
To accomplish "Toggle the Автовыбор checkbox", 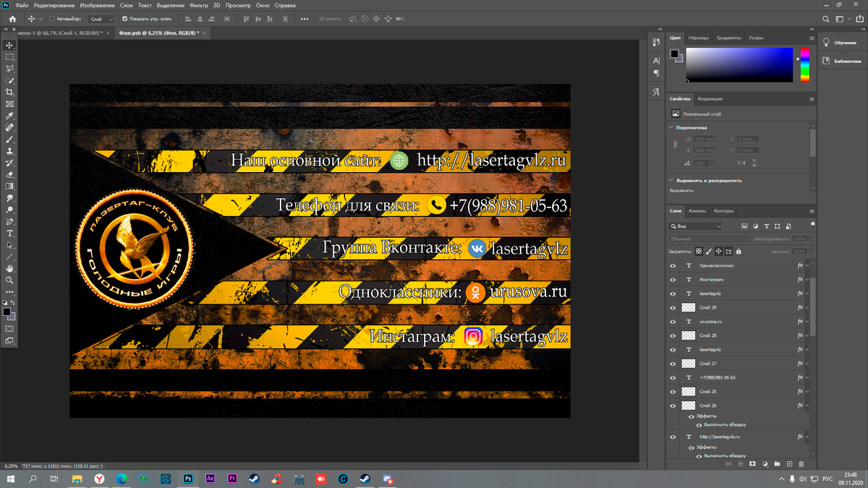I will (x=52, y=19).
